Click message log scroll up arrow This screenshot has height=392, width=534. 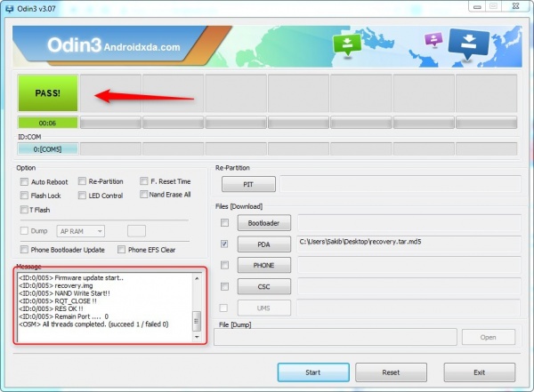(197, 278)
